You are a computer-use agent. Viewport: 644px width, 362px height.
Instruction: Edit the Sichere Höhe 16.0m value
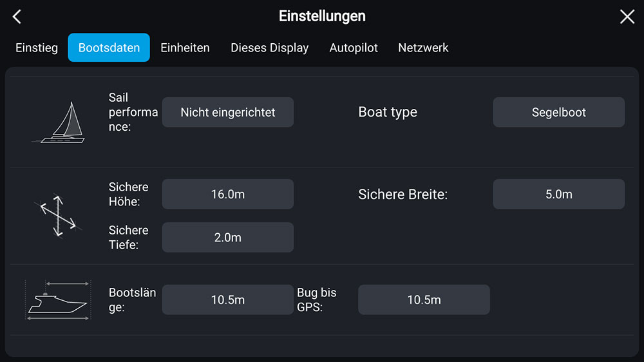coord(228,194)
